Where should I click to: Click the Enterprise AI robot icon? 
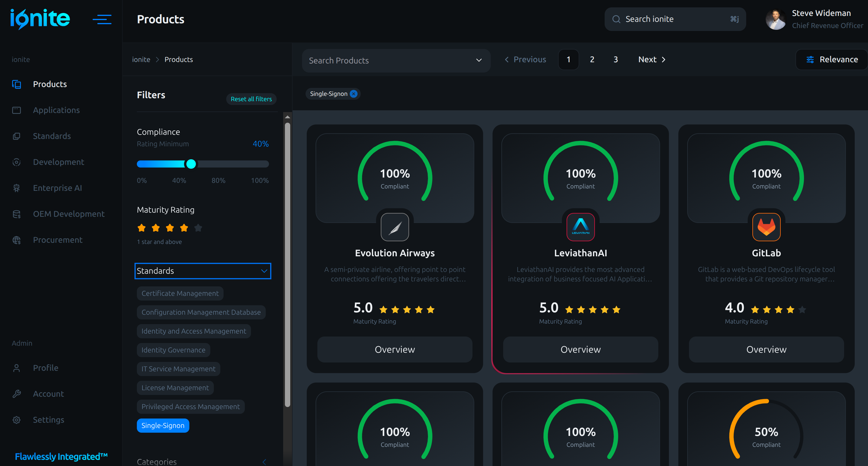coord(17,188)
